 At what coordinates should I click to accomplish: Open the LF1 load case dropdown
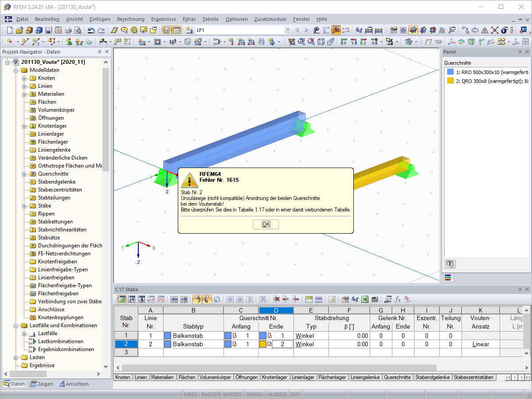pos(288,30)
